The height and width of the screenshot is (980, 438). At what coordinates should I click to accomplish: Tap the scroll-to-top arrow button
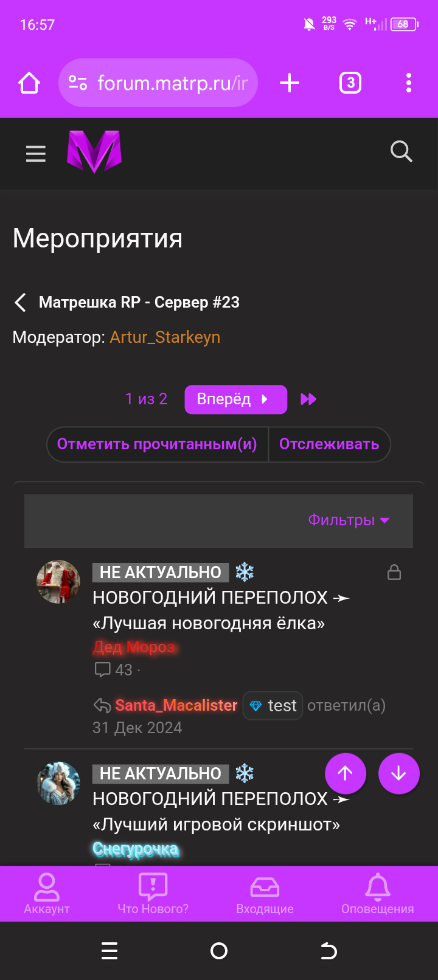click(x=346, y=773)
